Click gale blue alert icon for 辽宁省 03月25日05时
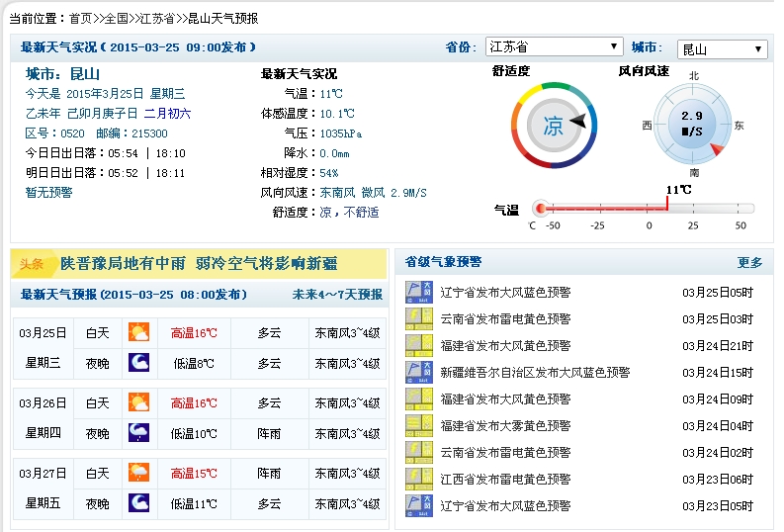This screenshot has width=784, height=532. point(419,292)
